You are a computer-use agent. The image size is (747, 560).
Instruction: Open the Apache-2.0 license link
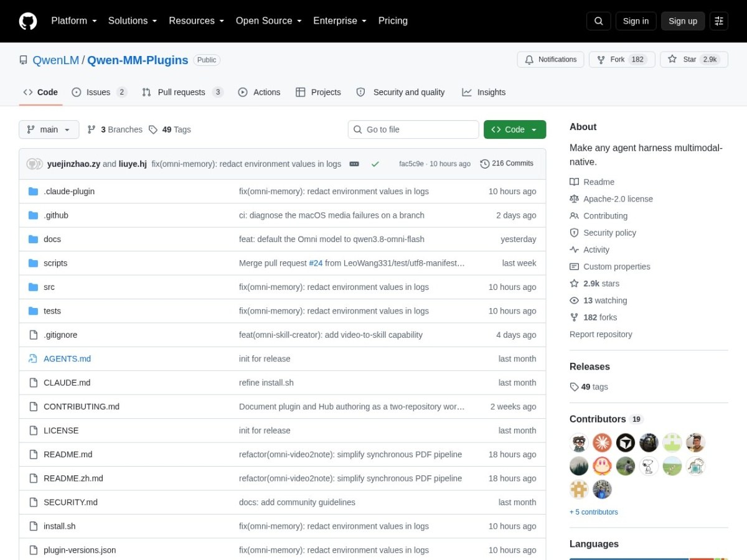611,199
